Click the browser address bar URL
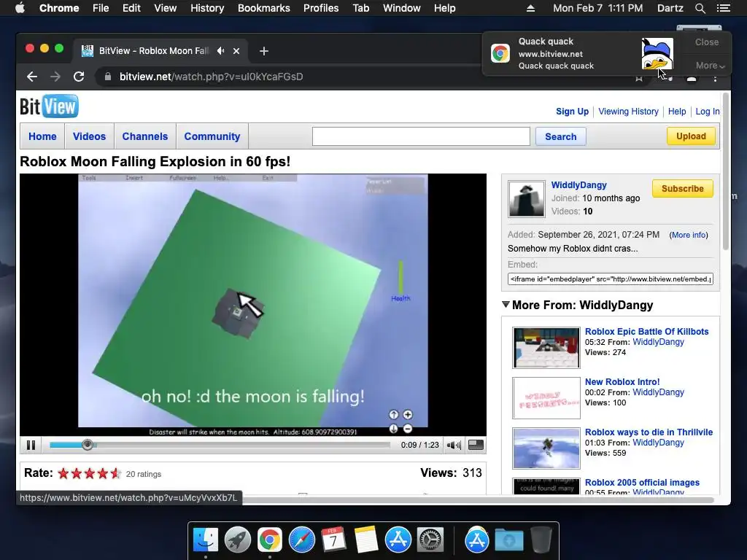This screenshot has width=747, height=560. pyautogui.click(x=211, y=77)
